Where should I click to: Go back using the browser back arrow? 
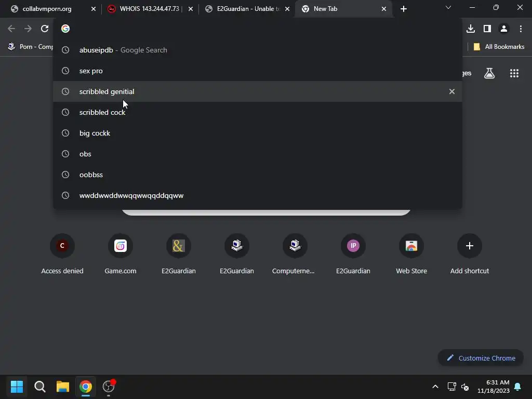pos(11,29)
